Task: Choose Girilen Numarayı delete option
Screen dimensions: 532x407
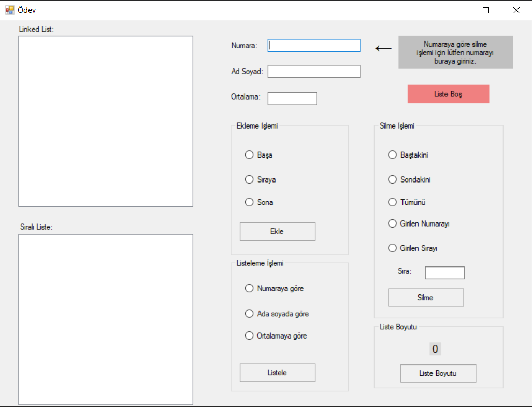Action: click(x=419, y=223)
